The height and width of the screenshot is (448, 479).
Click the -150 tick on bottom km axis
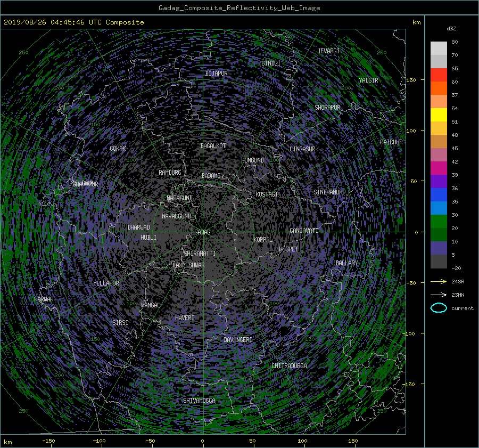click(48, 441)
